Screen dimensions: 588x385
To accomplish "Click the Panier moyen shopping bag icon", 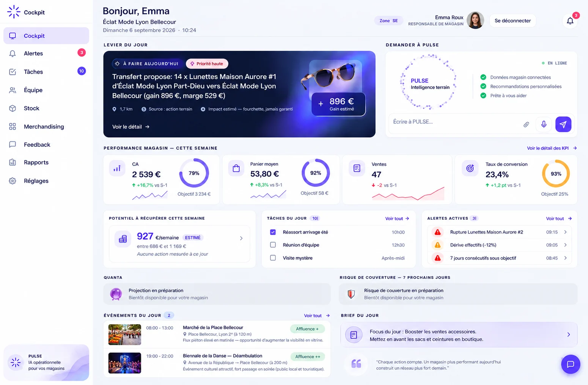I will click(x=236, y=168).
